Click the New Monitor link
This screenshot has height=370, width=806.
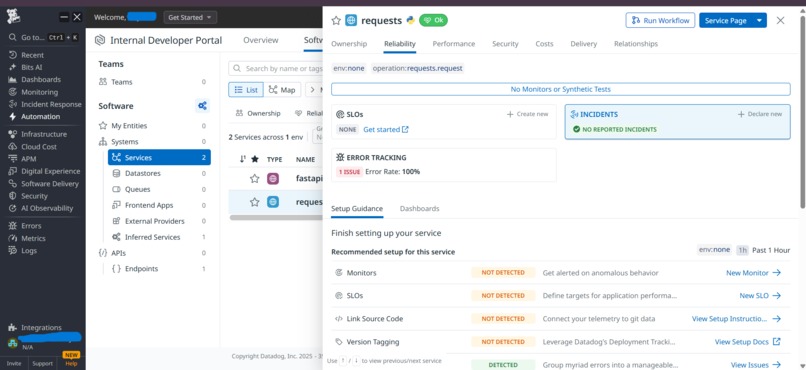(754, 273)
